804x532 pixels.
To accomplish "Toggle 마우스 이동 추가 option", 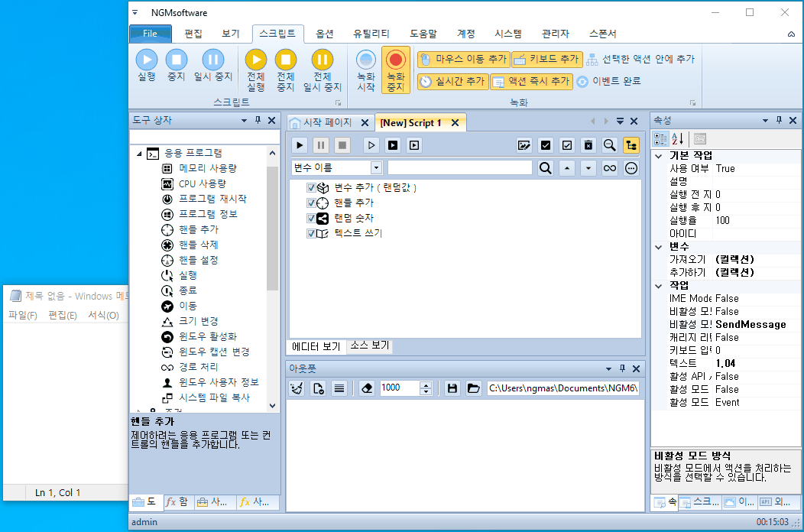I will point(464,60).
